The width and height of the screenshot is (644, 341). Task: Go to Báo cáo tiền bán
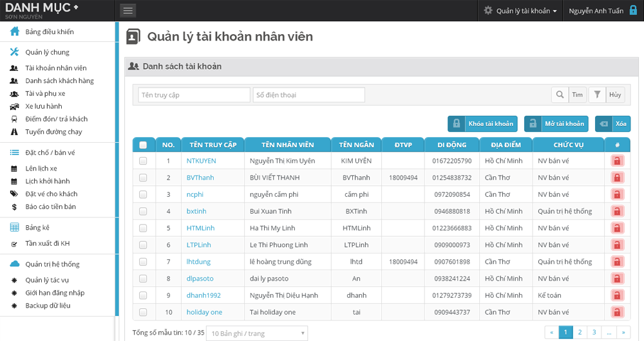point(50,207)
